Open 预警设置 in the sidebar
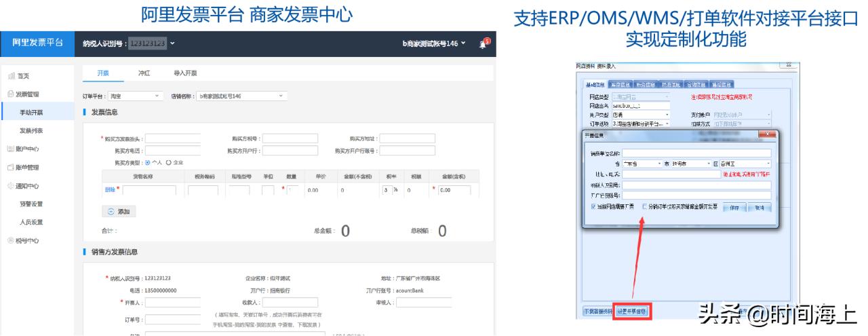 [x=33, y=204]
